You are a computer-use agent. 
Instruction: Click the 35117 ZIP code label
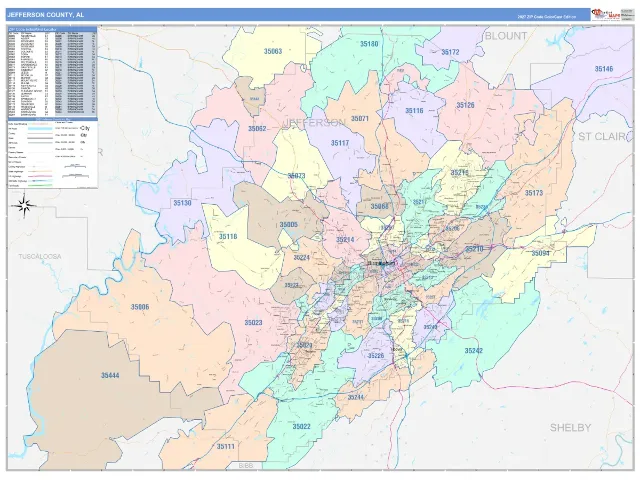(x=340, y=143)
